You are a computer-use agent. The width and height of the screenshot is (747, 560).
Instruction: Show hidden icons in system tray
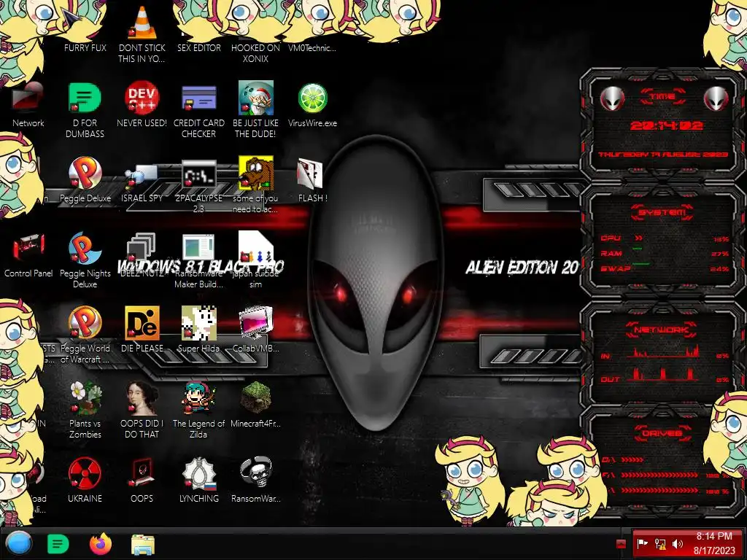(x=621, y=544)
